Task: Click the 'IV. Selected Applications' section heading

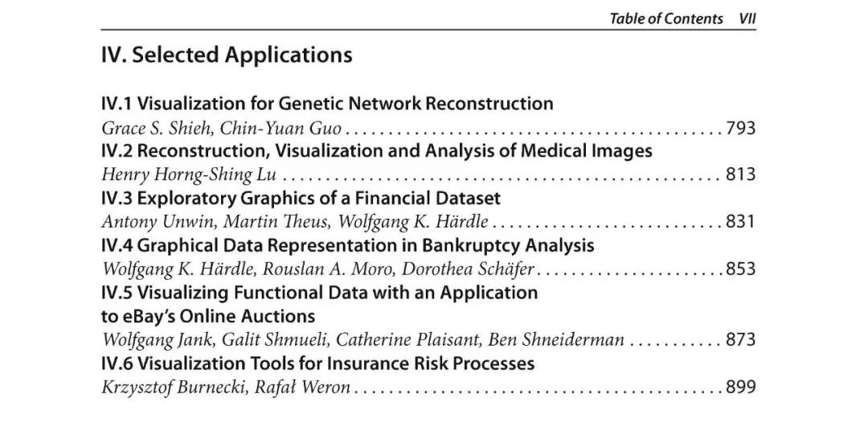Action: pos(227,55)
